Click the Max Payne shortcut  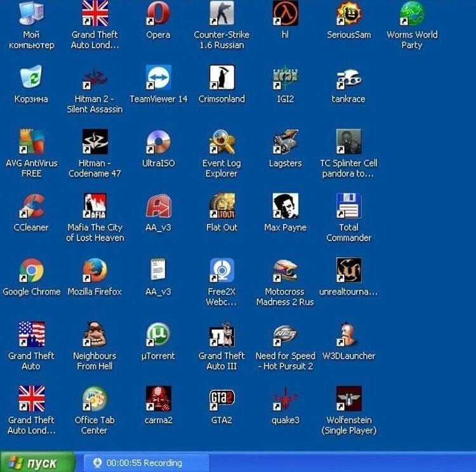pyautogui.click(x=285, y=206)
